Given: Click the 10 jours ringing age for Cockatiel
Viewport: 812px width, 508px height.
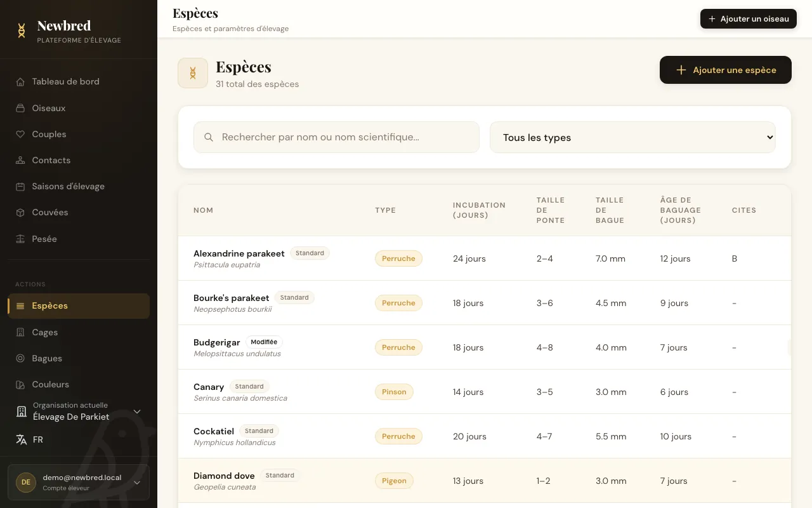Looking at the screenshot, I should pos(676,436).
